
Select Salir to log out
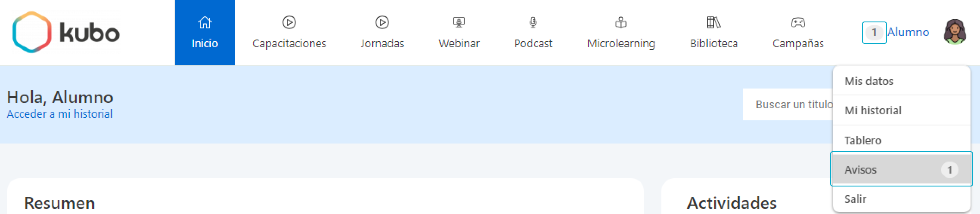(855, 199)
